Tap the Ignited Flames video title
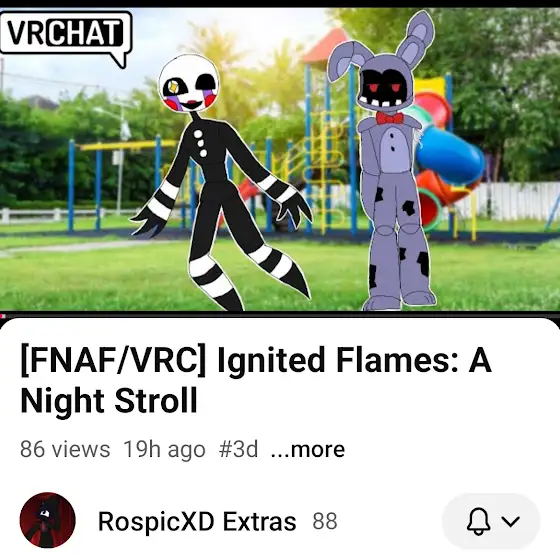The height and width of the screenshot is (560, 560). [x=256, y=380]
